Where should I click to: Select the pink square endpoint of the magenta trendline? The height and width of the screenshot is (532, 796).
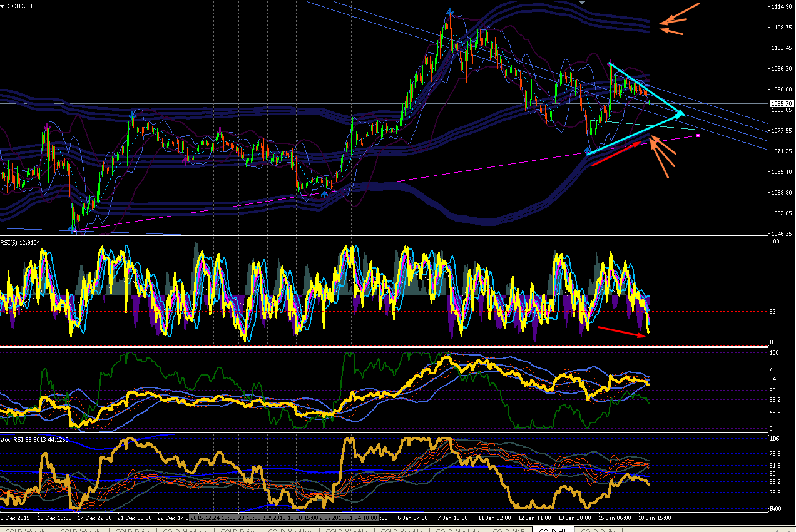[698, 135]
